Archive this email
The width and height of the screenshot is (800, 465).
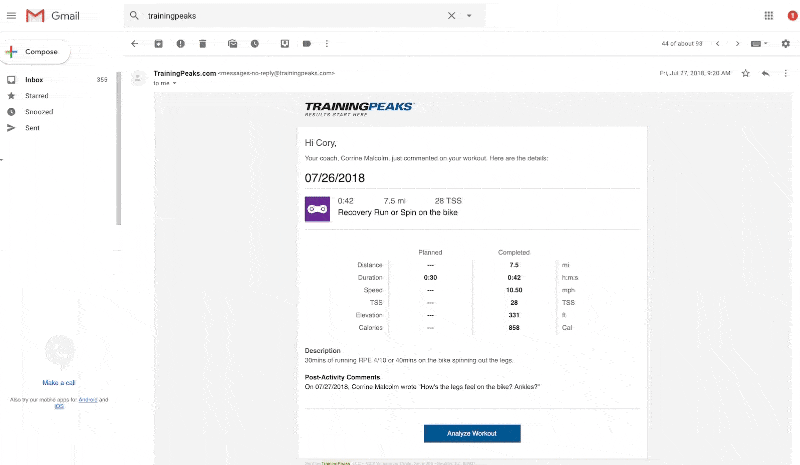click(x=159, y=44)
